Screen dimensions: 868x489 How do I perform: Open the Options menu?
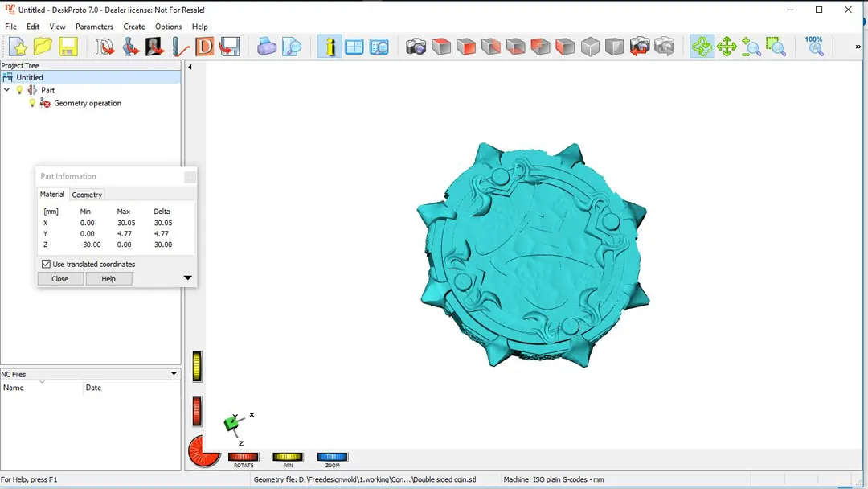coord(168,27)
